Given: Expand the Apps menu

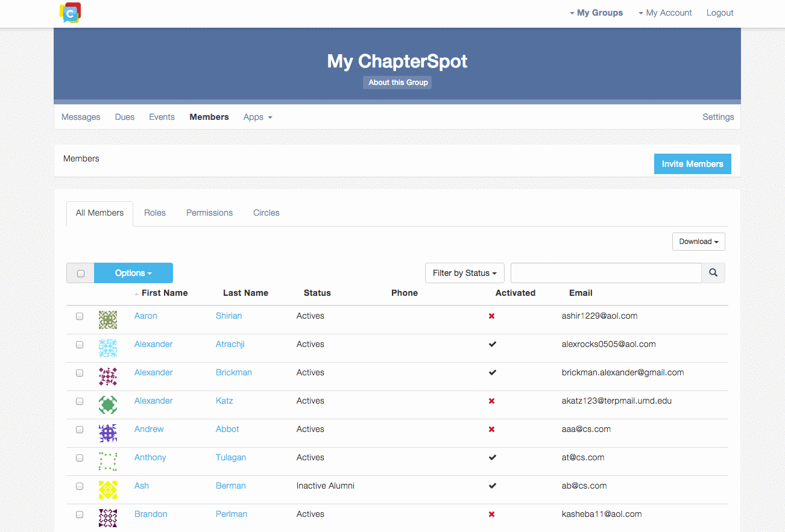Looking at the screenshot, I should pyautogui.click(x=258, y=117).
